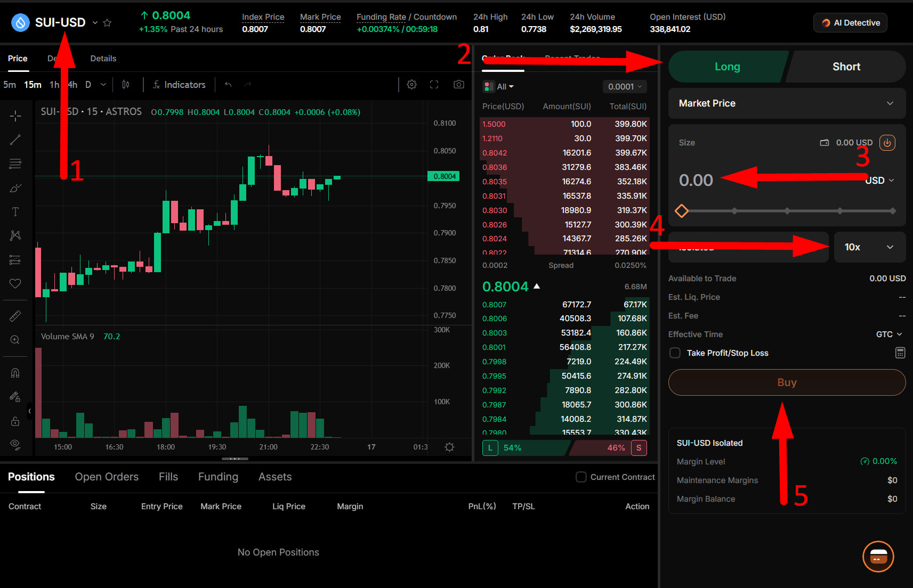This screenshot has width=913, height=588.
Task: Select the trend line drawing tool
Action: pos(15,140)
